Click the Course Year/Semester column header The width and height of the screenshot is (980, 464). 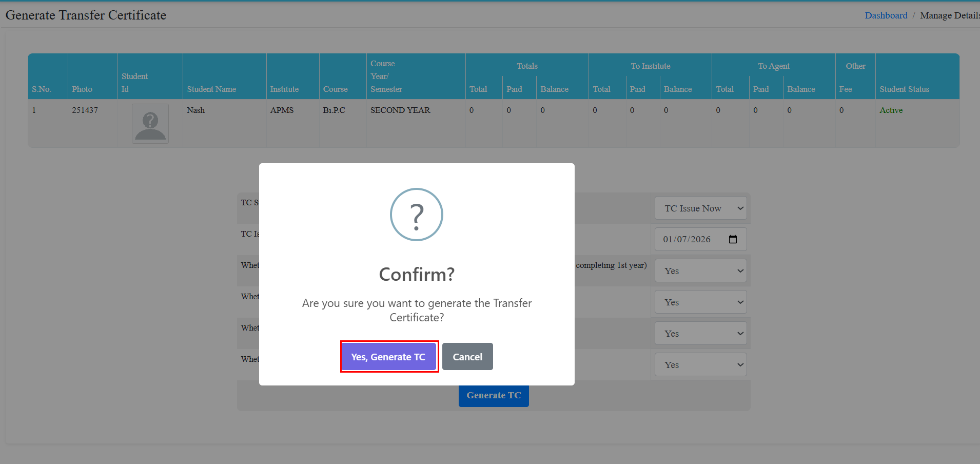tap(386, 76)
